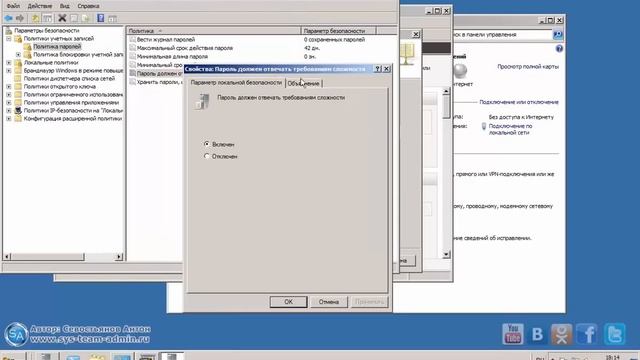Image resolution: width=640 pixels, height=360 pixels.
Task: Open the Действие menu
Action: [x=40, y=6]
